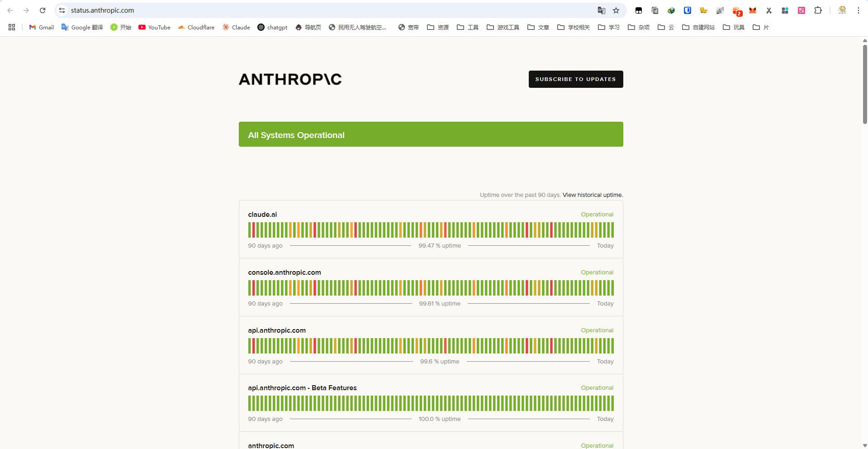The image size is (868, 449).
Task: Expand the 片 bookmark folder
Action: click(761, 27)
